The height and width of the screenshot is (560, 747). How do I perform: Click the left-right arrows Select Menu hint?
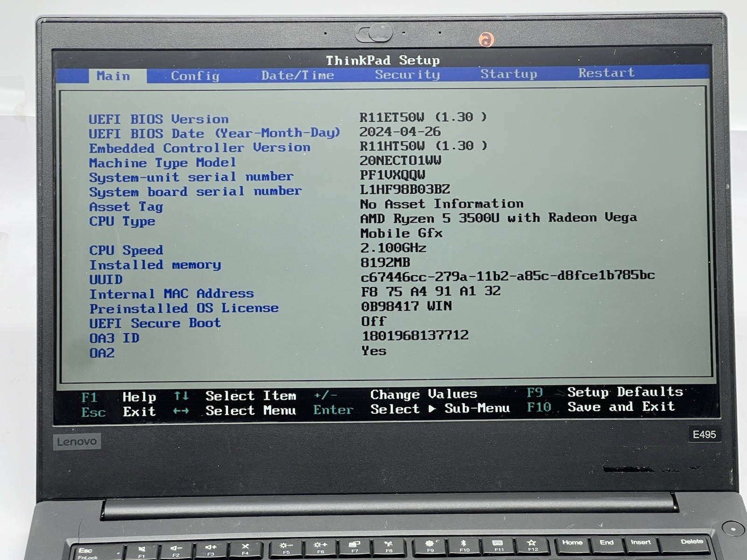(234, 411)
